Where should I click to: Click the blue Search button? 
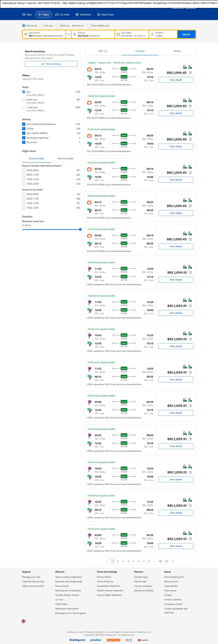(186, 34)
